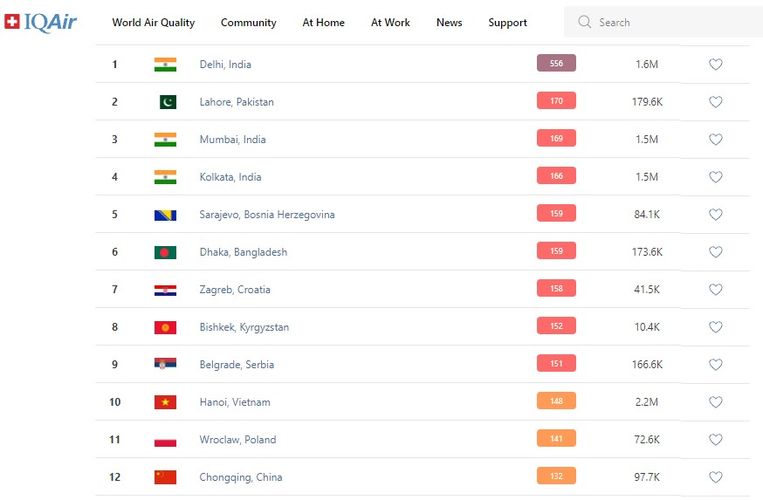Click the Croatia flag beside Zagreb
The image size is (763, 500).
tap(165, 290)
